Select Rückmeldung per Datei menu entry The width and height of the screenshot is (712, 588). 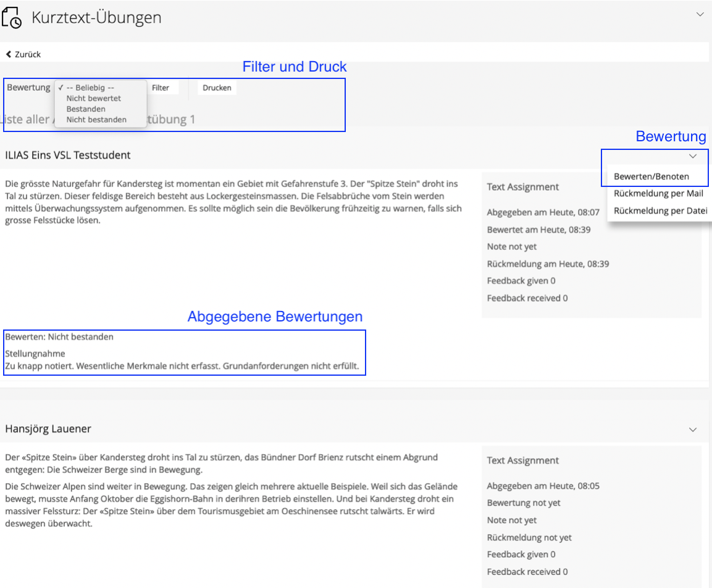(x=660, y=210)
